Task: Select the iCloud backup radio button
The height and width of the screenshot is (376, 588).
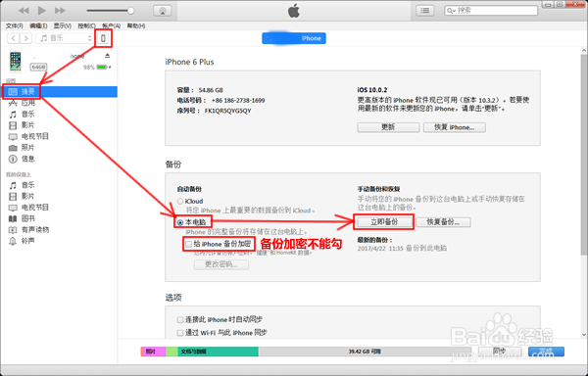Action: pos(180,202)
